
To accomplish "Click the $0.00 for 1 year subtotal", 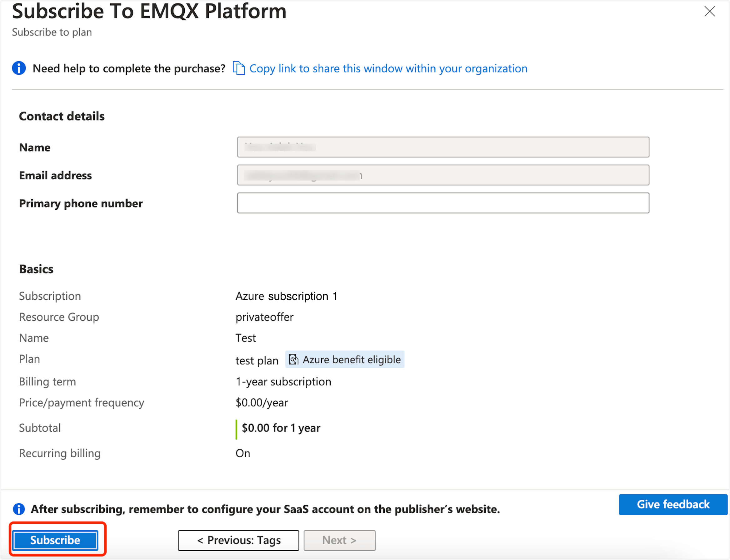I will (281, 428).
